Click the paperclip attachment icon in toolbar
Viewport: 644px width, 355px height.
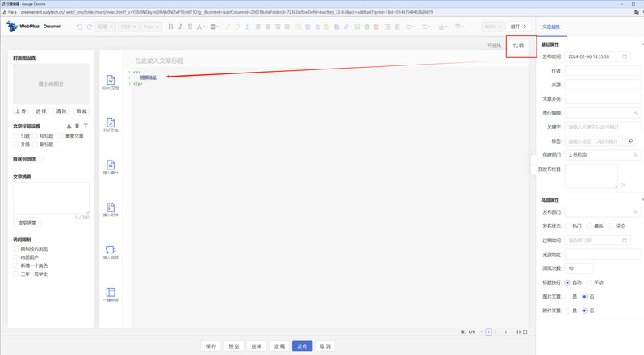point(346,27)
